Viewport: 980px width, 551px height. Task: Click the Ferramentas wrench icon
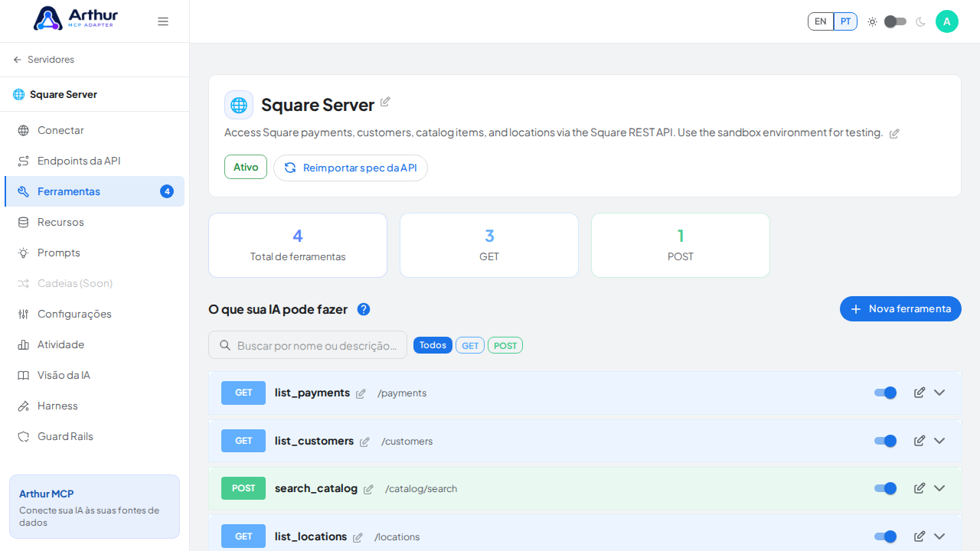[x=24, y=192]
